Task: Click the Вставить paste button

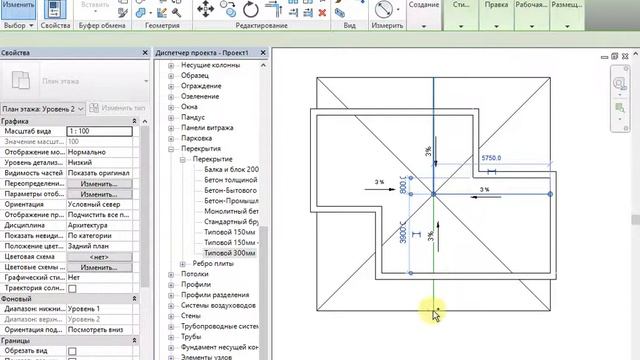Action: pos(95,6)
